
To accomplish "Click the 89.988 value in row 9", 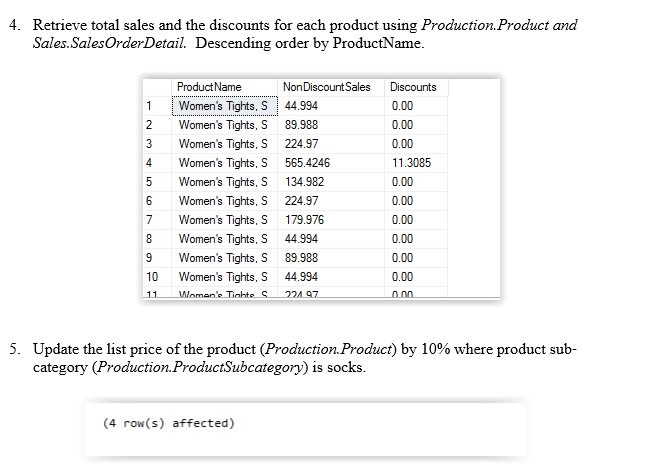I will click(301, 258).
